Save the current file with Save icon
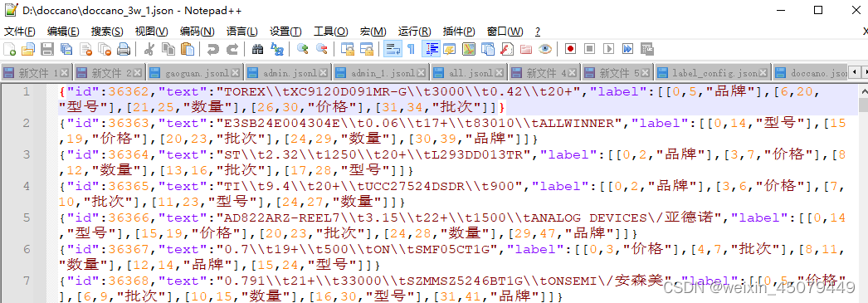The width and height of the screenshot is (868, 303). 47,49
